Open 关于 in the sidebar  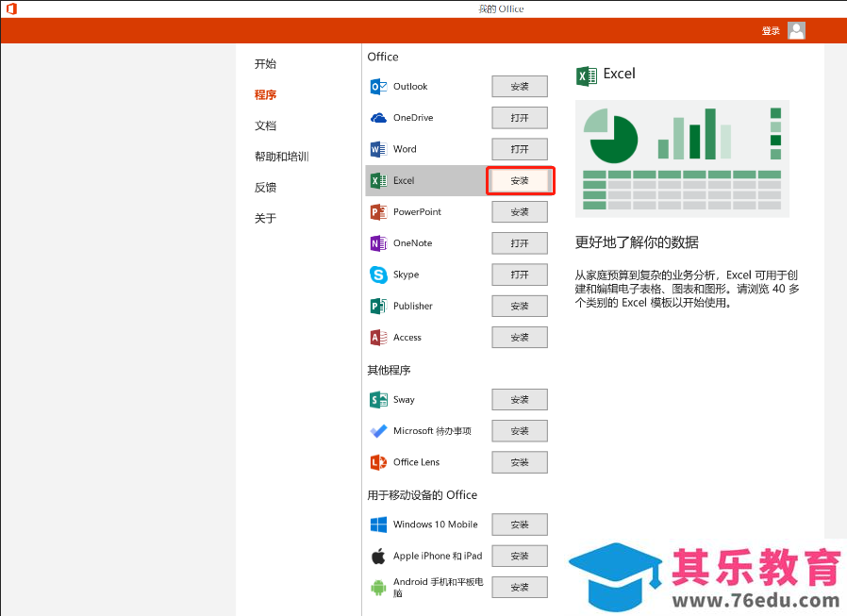[265, 218]
